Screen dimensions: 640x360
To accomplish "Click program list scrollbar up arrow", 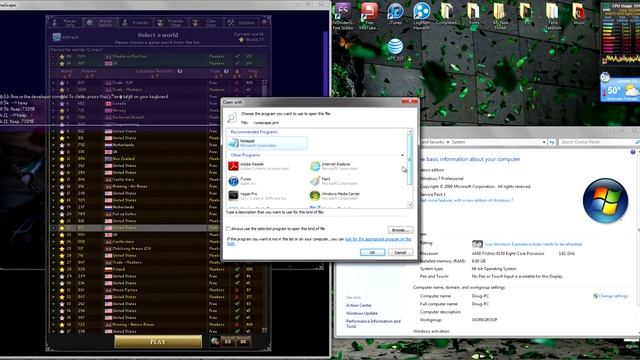I will point(410,131).
